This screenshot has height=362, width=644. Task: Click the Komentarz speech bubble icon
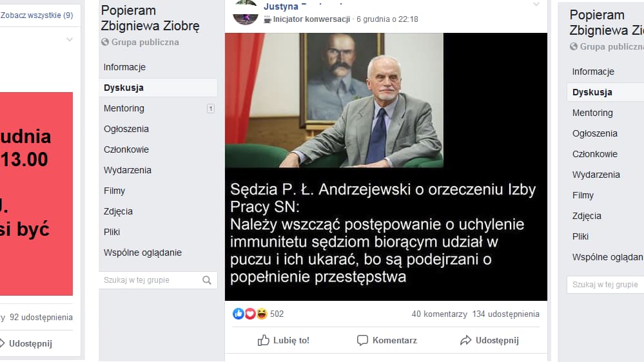[x=362, y=340]
